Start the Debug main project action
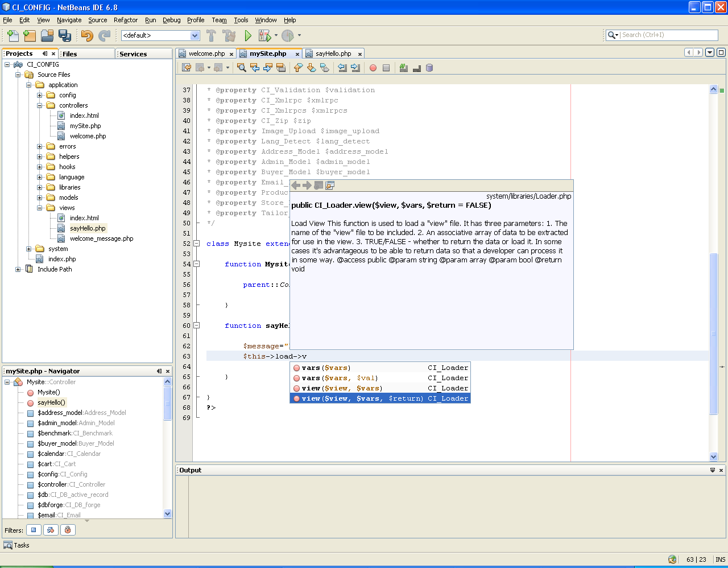This screenshot has height=568, width=728. 266,35
